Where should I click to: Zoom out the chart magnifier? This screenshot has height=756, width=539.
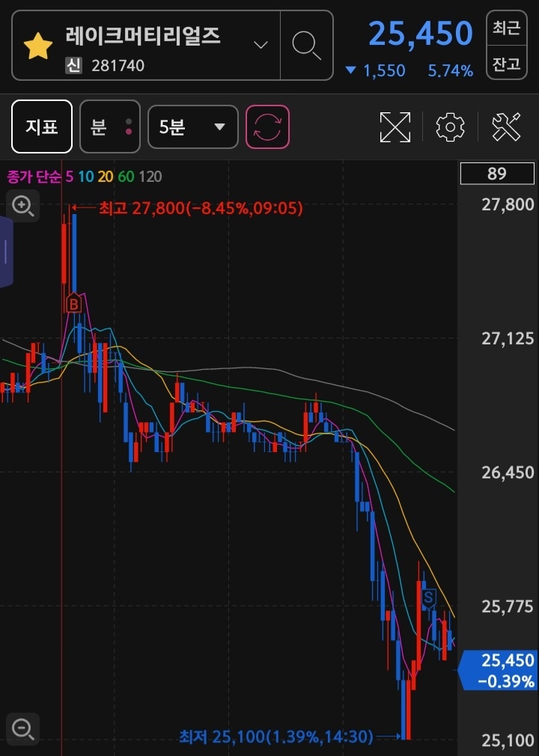click(22, 728)
